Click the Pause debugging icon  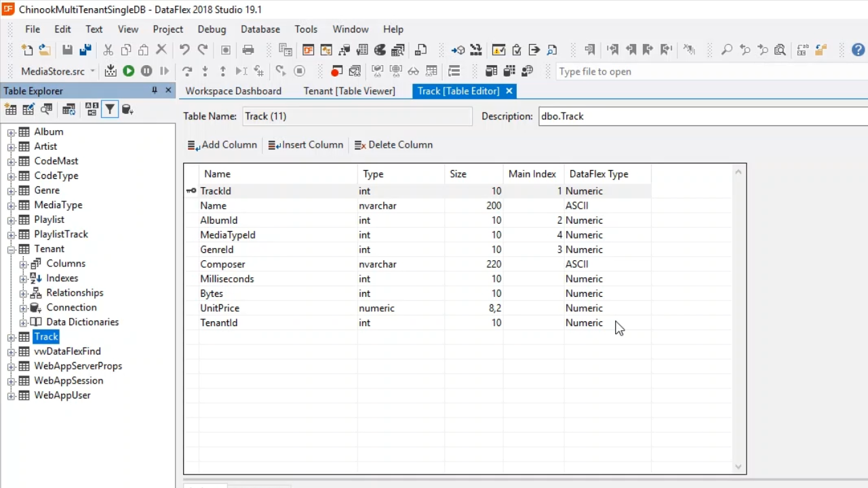coord(146,71)
